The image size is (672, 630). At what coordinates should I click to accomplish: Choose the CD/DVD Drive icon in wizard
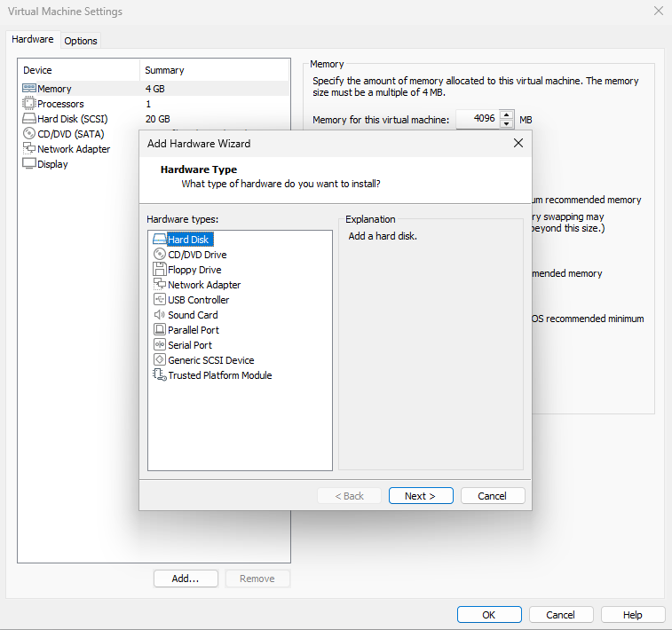click(160, 255)
